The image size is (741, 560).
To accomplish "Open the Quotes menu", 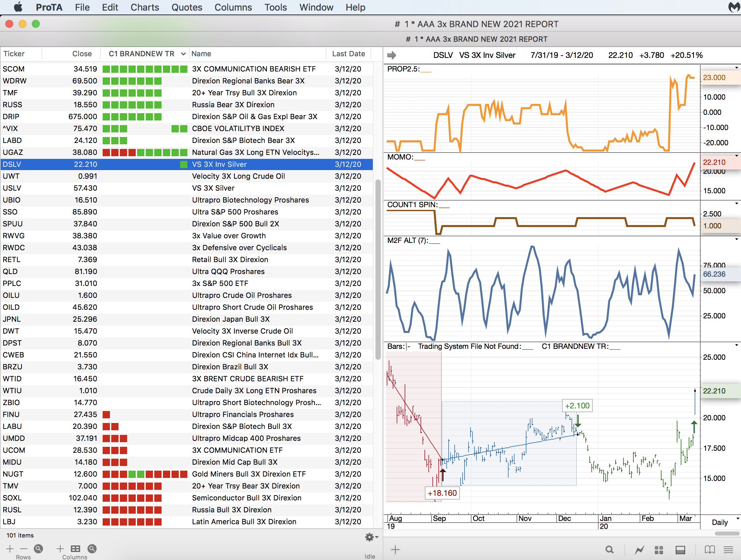I will [187, 7].
